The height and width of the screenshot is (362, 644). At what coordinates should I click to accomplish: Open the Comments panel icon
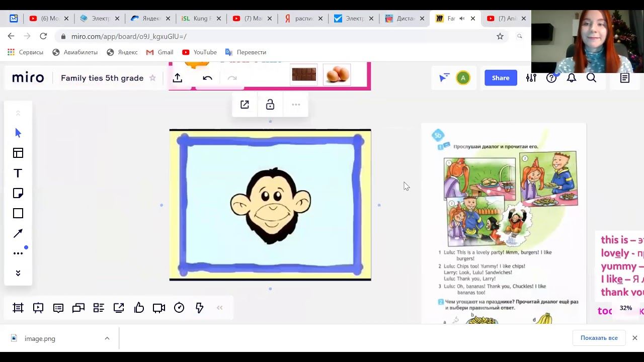click(x=58, y=308)
